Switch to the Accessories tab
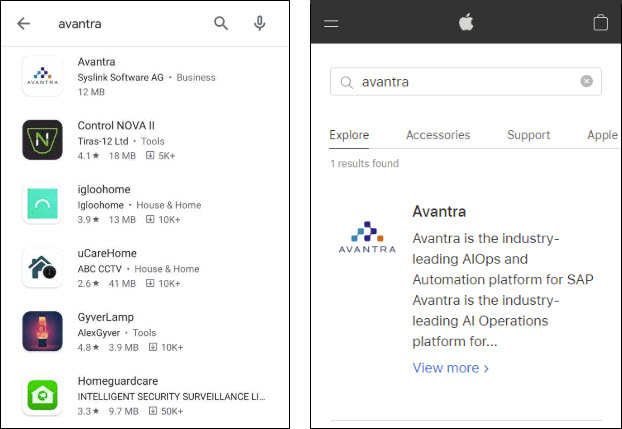The width and height of the screenshot is (622, 429). [x=438, y=135]
